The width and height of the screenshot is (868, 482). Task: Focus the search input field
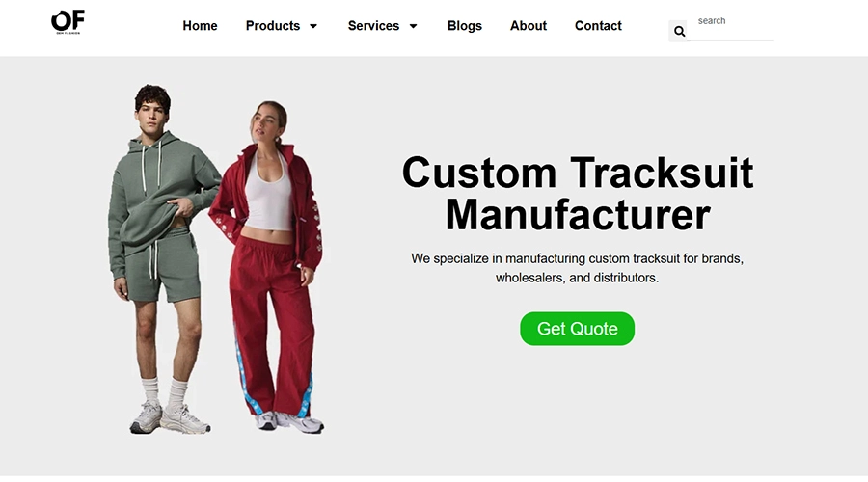(730, 27)
